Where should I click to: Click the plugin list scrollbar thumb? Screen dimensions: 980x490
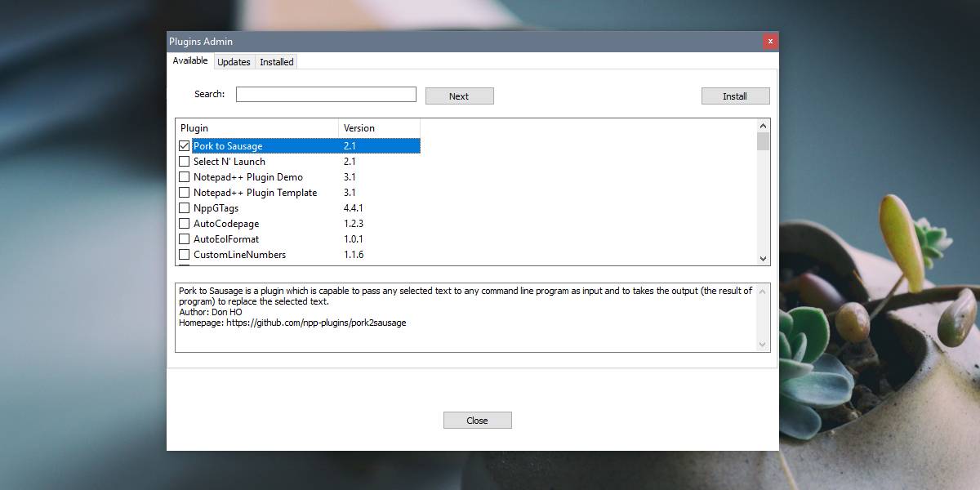[x=764, y=142]
